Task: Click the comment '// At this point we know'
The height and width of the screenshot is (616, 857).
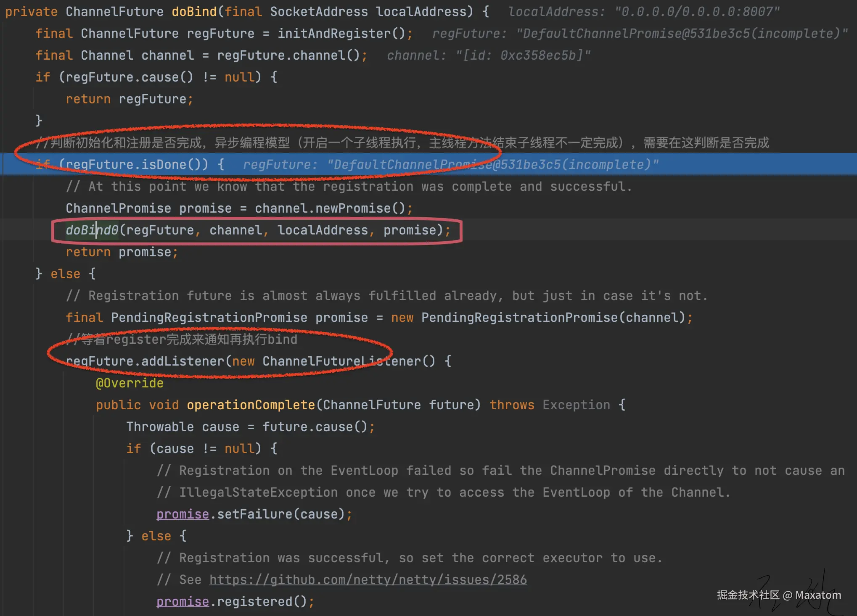Action: (x=349, y=186)
